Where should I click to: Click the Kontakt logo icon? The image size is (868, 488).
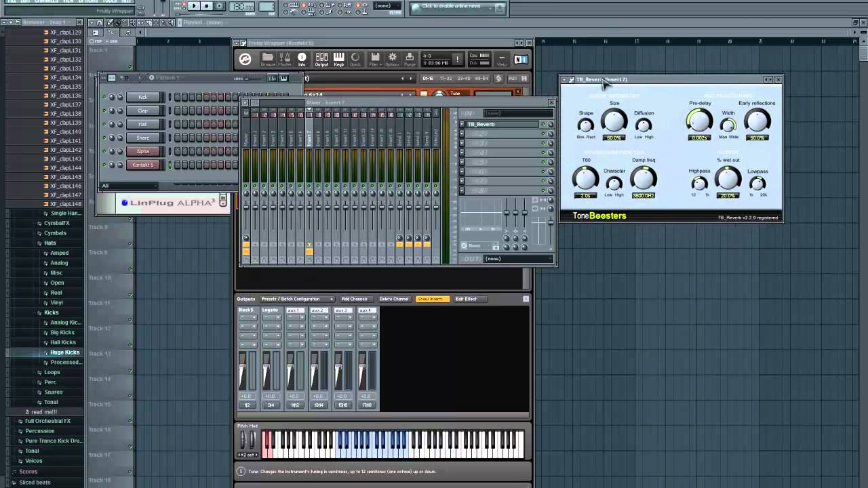tap(245, 60)
